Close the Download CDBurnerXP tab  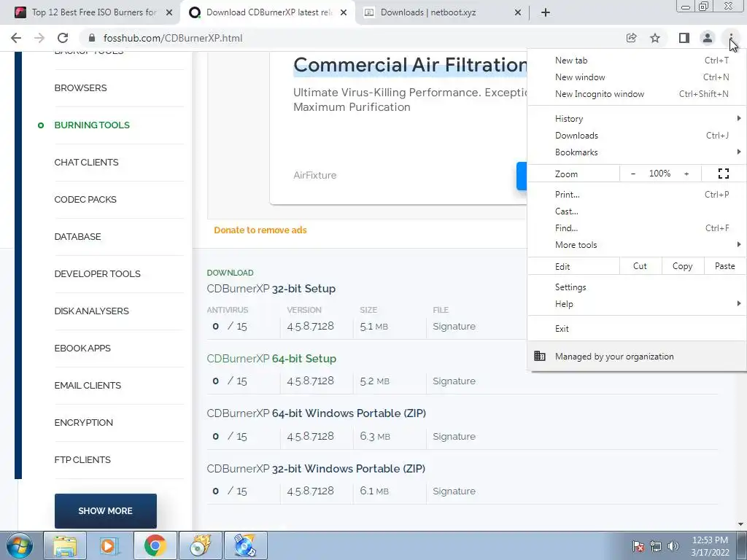point(344,13)
